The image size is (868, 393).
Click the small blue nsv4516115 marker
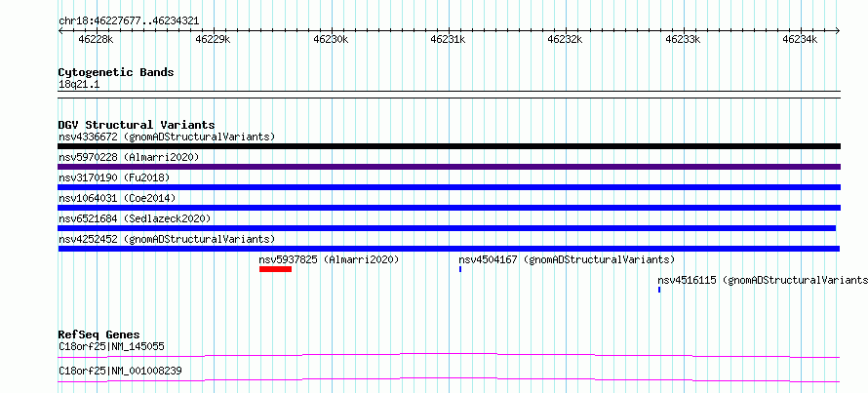tap(659, 290)
